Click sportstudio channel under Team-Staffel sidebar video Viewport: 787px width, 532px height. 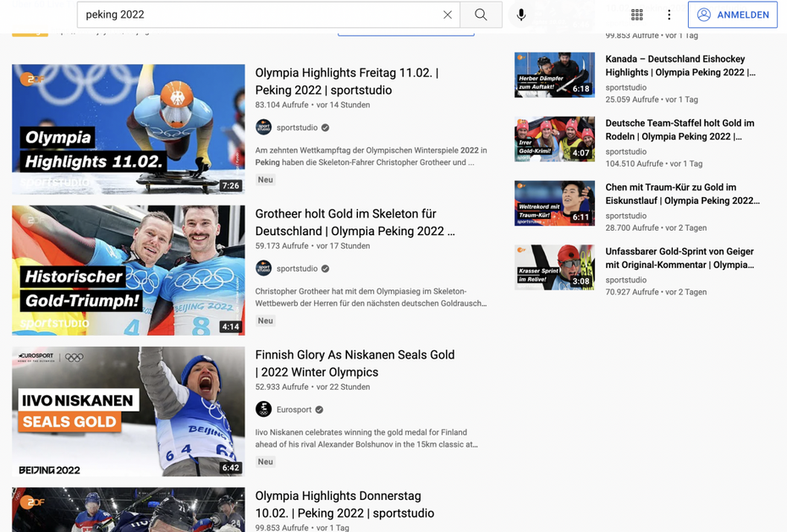(x=626, y=151)
